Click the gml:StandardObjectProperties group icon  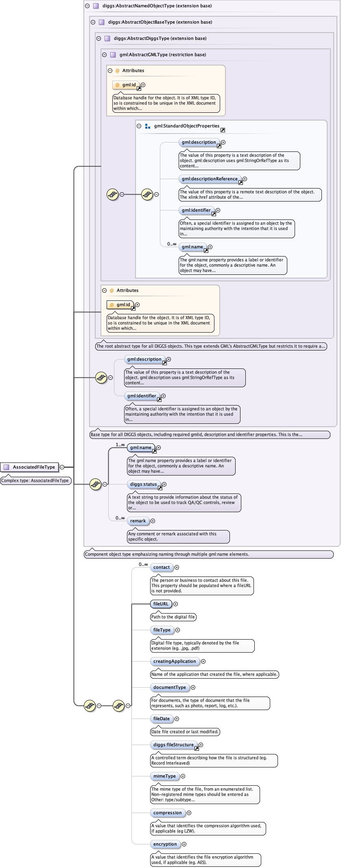(148, 126)
